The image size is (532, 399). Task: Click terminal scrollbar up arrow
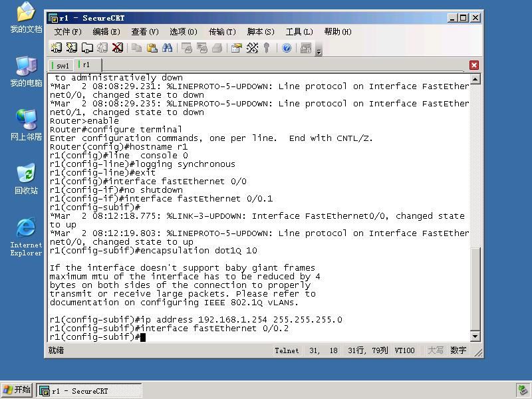[475, 79]
